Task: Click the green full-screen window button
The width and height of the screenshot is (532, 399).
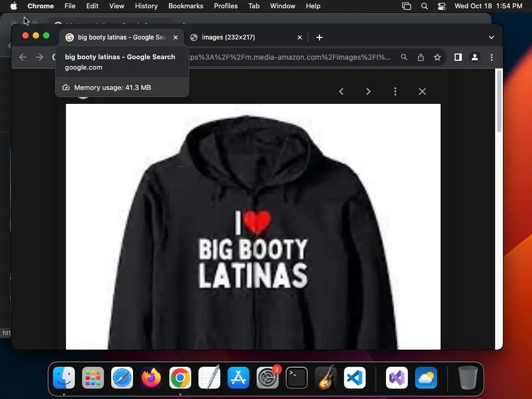Action: pos(46,36)
